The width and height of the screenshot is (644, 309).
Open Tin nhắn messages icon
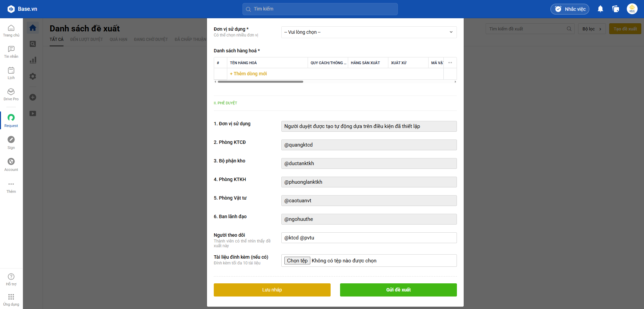tap(11, 52)
